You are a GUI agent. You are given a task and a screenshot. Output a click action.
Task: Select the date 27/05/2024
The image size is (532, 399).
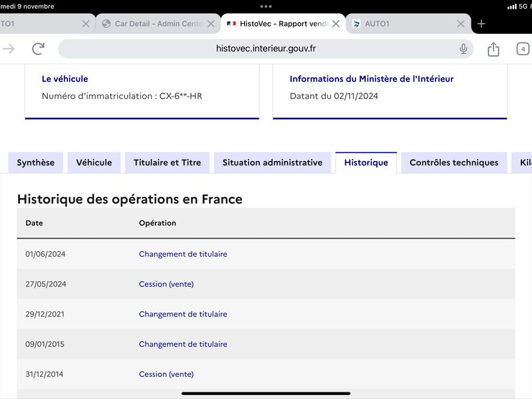point(45,284)
